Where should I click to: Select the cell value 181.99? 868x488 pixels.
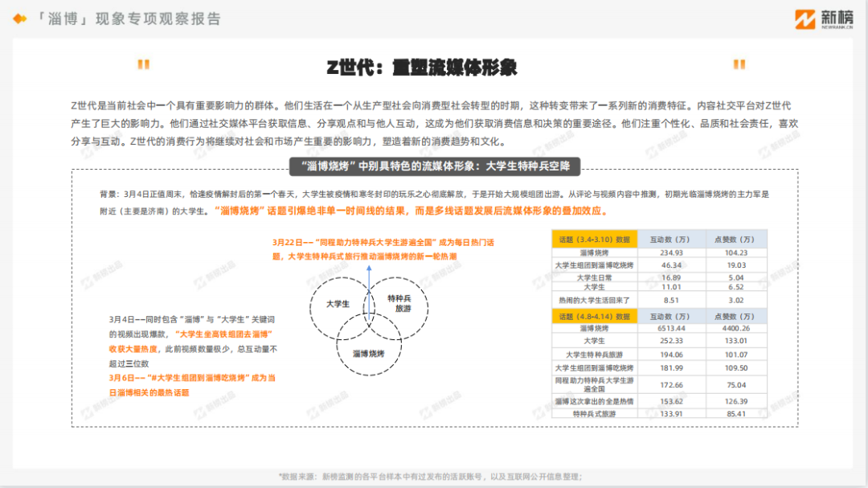[x=671, y=367]
